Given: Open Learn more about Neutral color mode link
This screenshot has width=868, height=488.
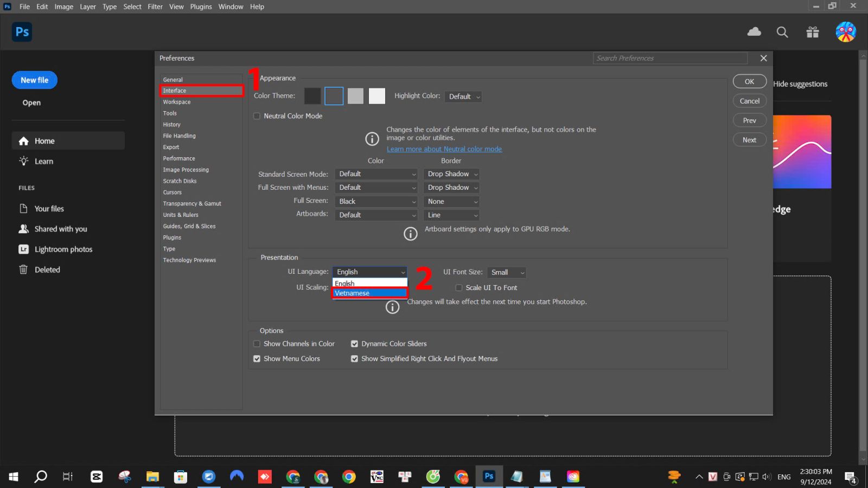Looking at the screenshot, I should [444, 149].
